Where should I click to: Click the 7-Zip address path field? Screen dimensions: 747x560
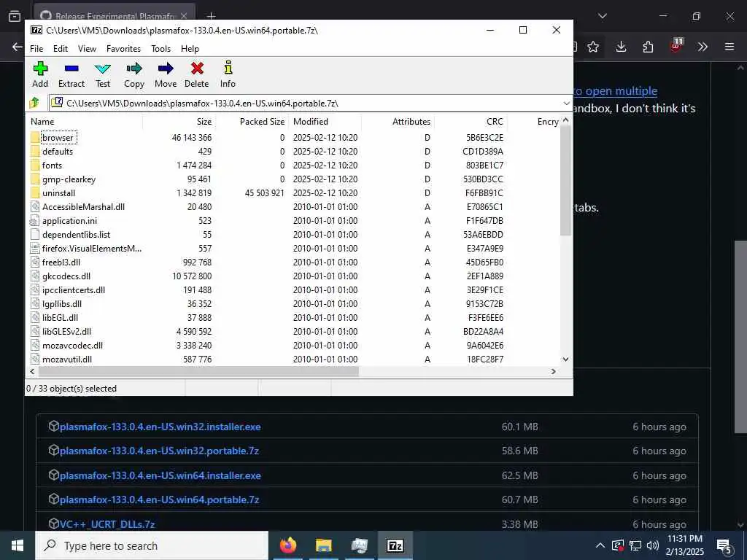[310, 104]
